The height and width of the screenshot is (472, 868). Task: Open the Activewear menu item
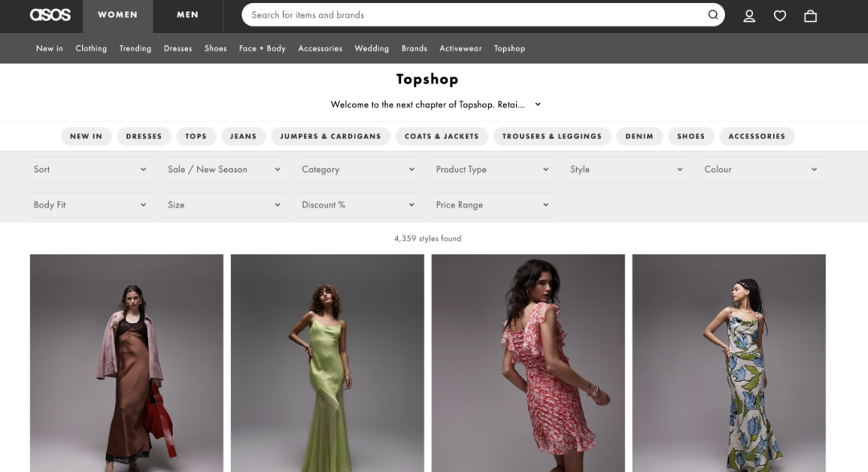[x=461, y=48]
